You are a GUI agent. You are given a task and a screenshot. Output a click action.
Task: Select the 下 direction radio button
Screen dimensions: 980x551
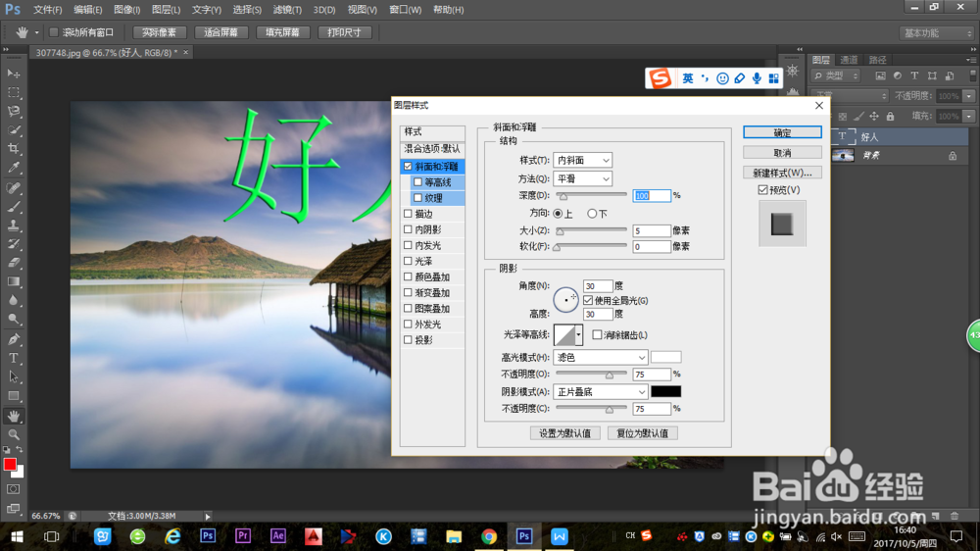[592, 214]
